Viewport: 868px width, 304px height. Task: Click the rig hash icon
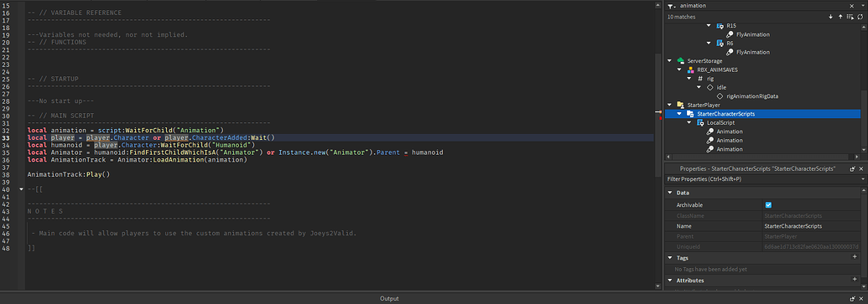[700, 79]
